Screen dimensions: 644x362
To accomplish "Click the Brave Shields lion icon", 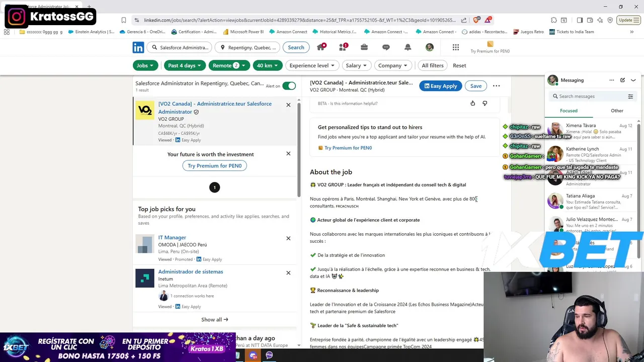I will point(477,20).
